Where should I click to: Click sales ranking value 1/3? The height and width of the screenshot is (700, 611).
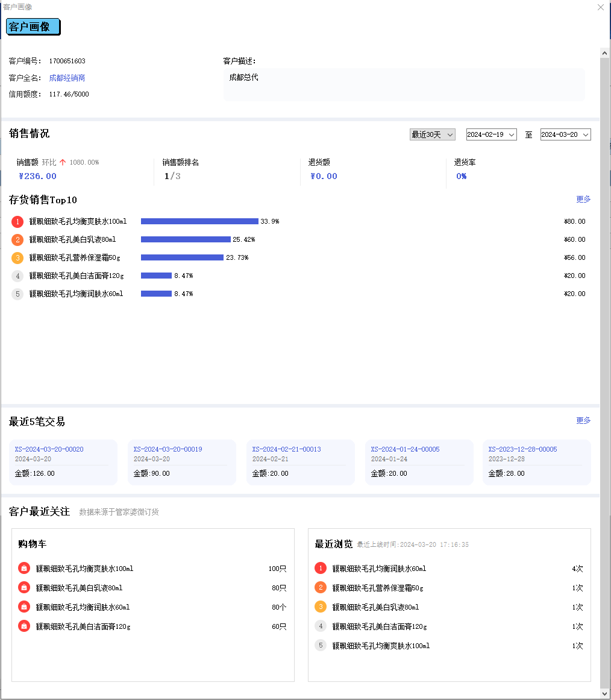coord(172,176)
